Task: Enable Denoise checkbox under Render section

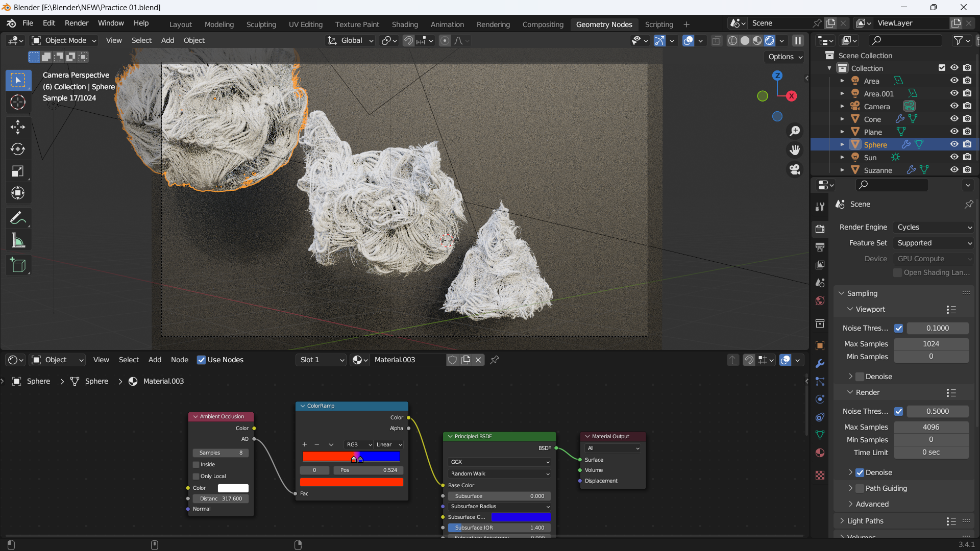Action: coord(861,471)
